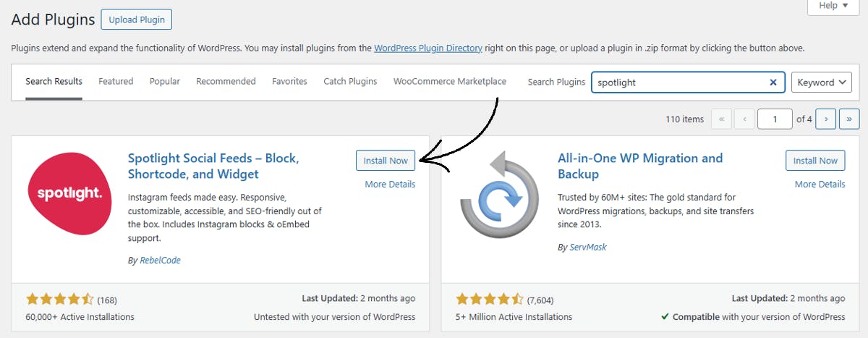The height and width of the screenshot is (338, 868).
Task: Clear the search field with X icon
Action: 773,83
